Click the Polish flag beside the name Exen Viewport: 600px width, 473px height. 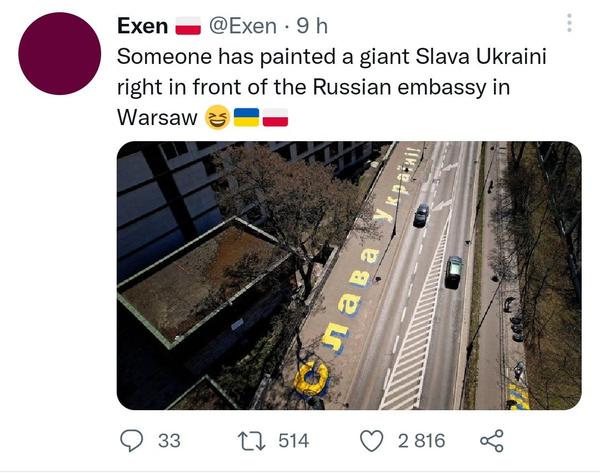point(189,25)
